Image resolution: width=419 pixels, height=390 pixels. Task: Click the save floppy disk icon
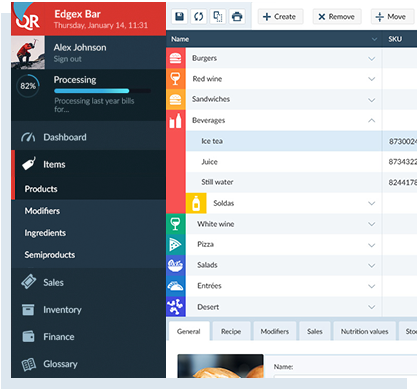pyautogui.click(x=180, y=16)
